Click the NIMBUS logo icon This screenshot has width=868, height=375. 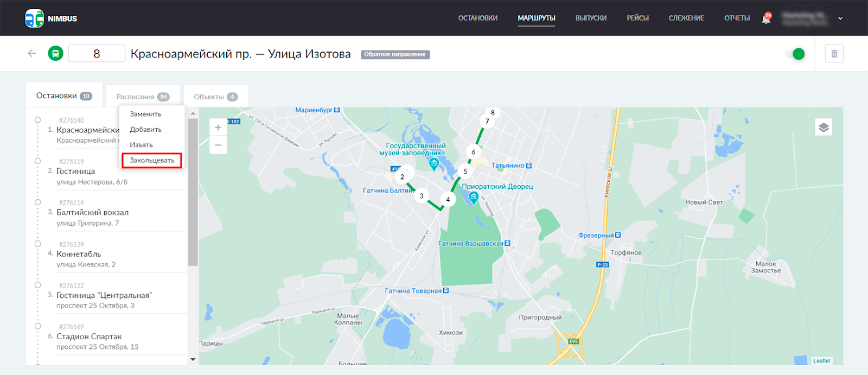35,18
